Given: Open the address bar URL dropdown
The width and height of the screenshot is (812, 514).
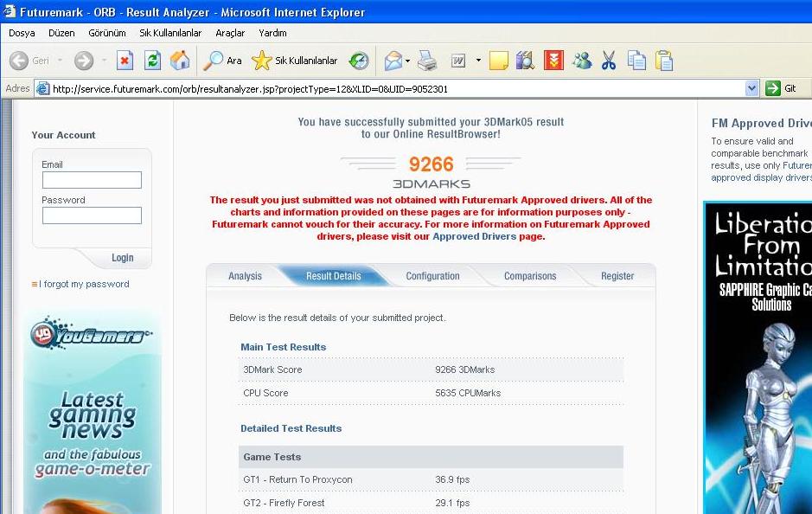Looking at the screenshot, I should coord(752,88).
